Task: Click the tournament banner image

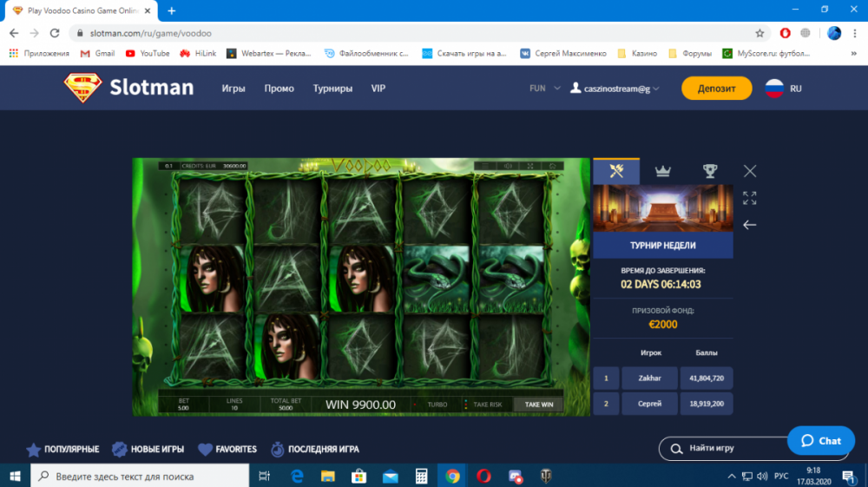Action: coord(662,208)
